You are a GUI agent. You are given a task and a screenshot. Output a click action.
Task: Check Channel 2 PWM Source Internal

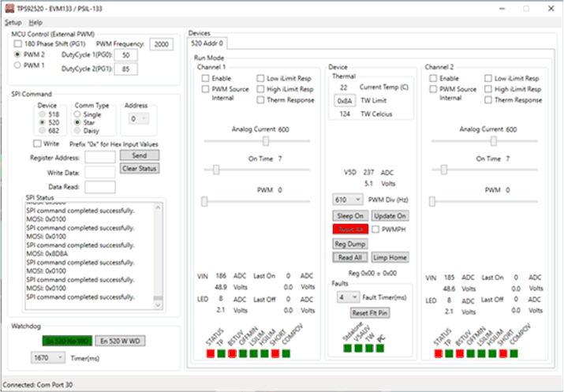tap(433, 89)
